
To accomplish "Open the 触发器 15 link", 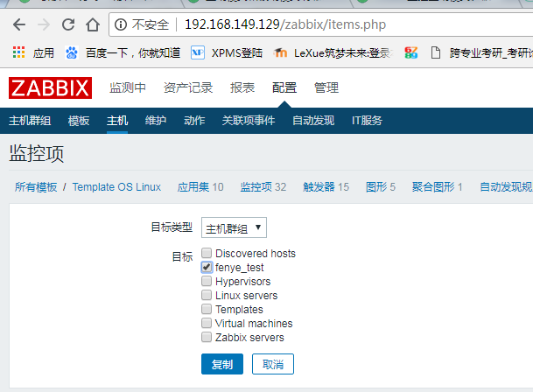I will 326,187.
